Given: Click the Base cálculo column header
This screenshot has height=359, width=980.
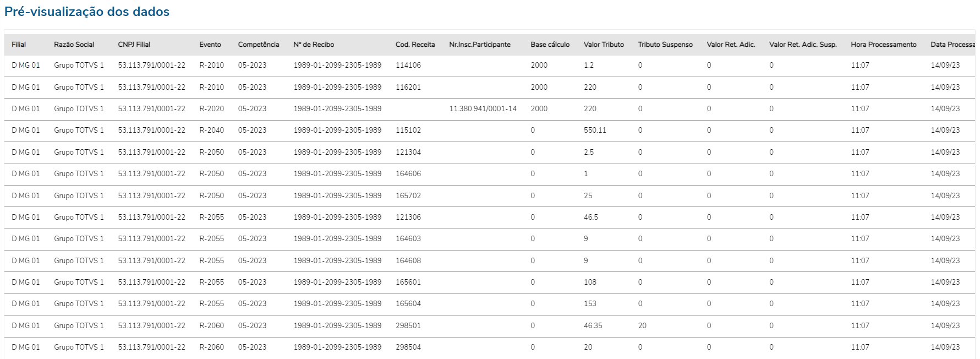Looking at the screenshot, I should pos(550,45).
